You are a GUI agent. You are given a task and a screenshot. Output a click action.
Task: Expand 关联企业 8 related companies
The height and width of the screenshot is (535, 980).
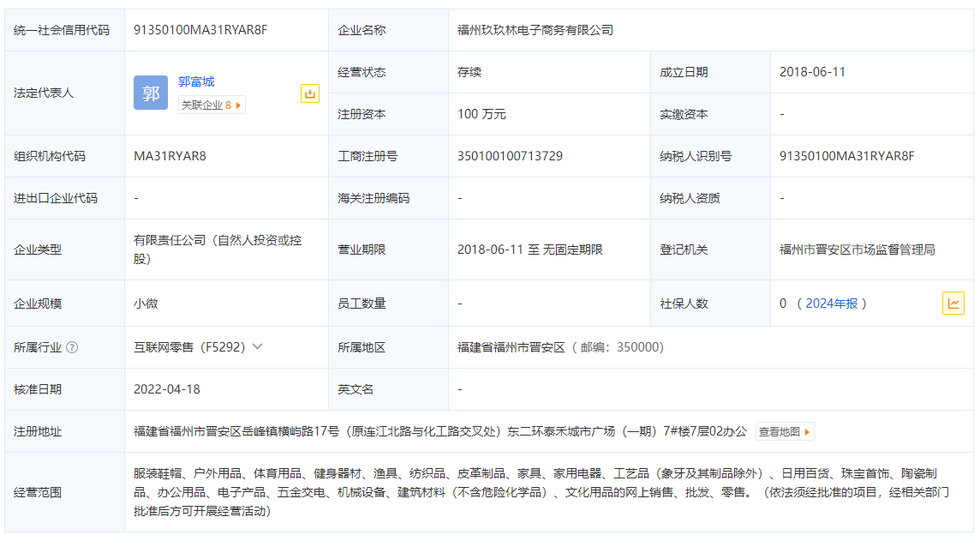click(x=212, y=105)
